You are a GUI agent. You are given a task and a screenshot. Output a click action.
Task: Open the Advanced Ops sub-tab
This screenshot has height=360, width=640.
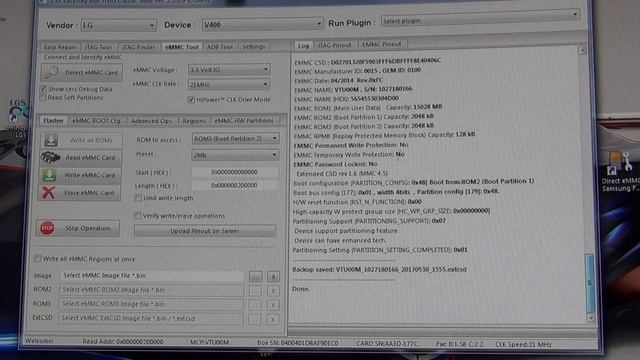coord(151,121)
